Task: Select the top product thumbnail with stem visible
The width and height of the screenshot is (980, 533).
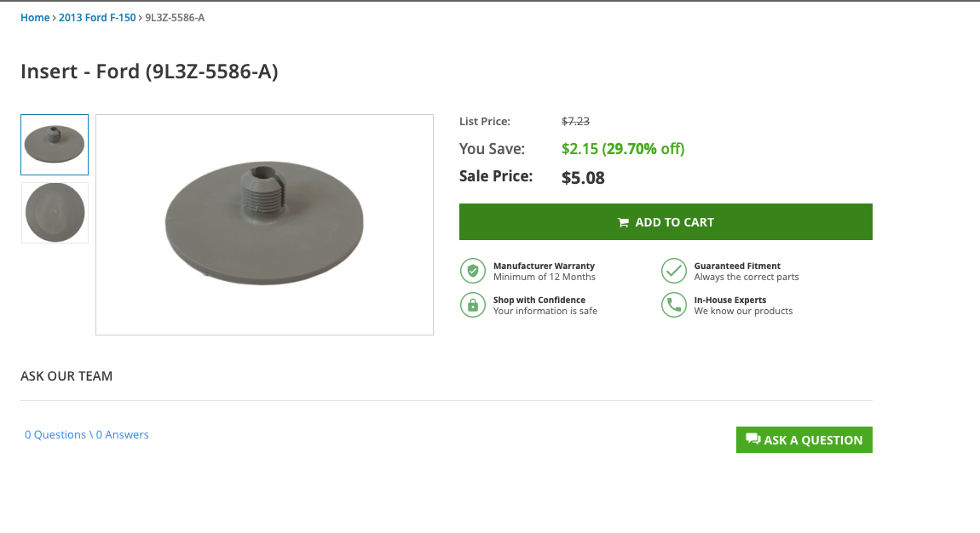Action: click(x=54, y=144)
